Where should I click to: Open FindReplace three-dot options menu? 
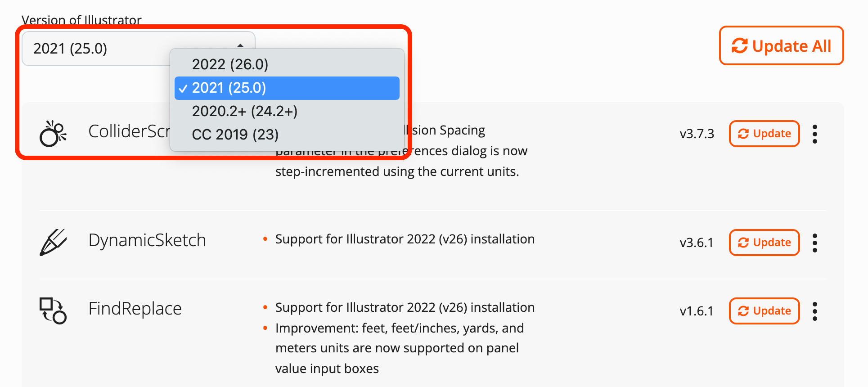point(814,311)
